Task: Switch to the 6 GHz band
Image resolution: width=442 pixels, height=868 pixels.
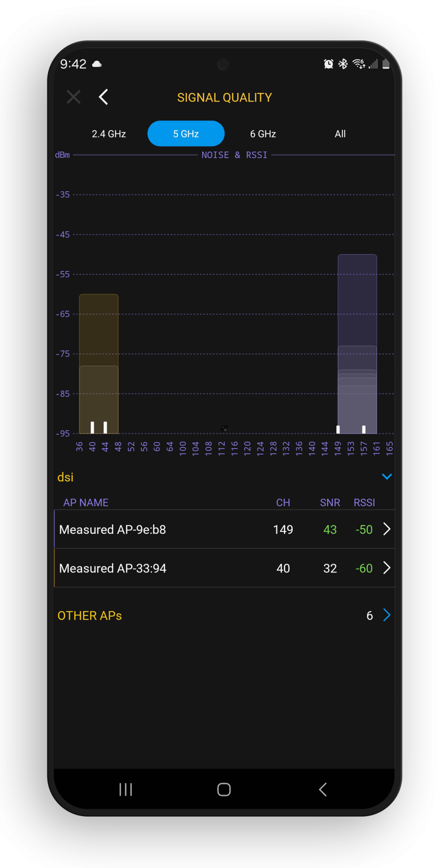Action: click(263, 134)
